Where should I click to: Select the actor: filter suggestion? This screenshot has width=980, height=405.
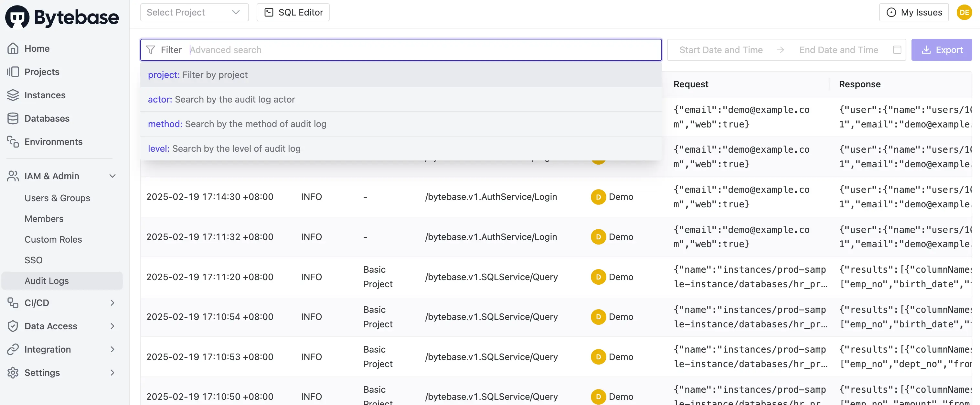221,99
